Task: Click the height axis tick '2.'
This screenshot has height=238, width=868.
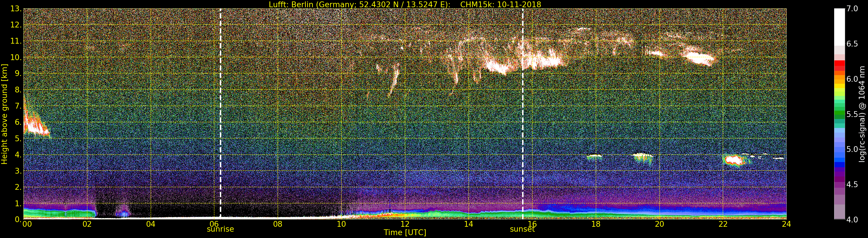Action: coord(18,187)
